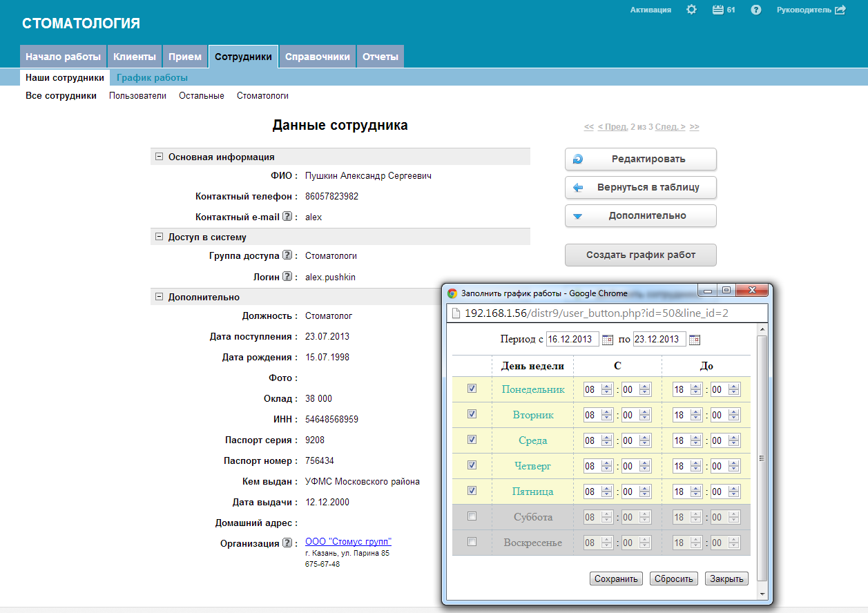This screenshot has height=613, width=868.
Task: Collapse the Доступ в систему section
Action: point(160,237)
